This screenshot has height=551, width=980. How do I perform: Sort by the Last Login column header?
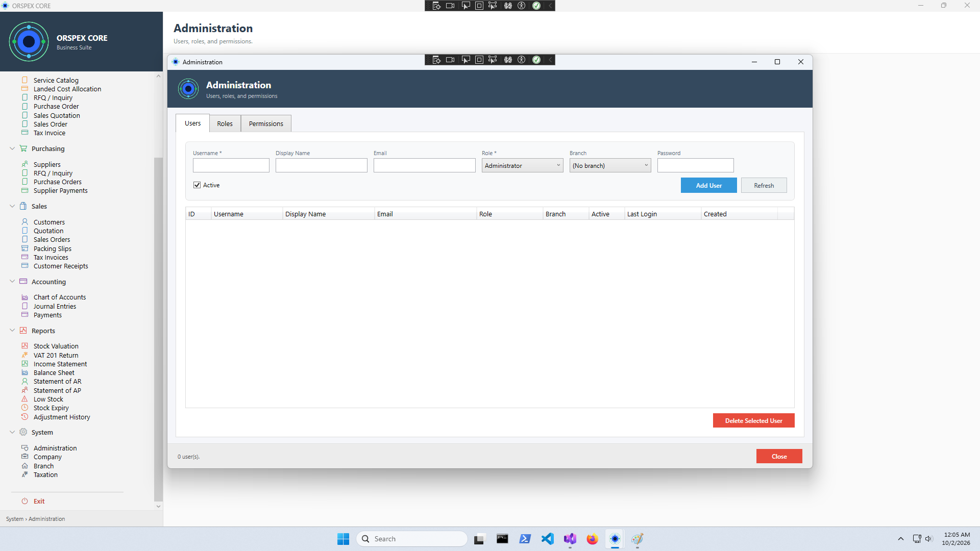pos(663,214)
